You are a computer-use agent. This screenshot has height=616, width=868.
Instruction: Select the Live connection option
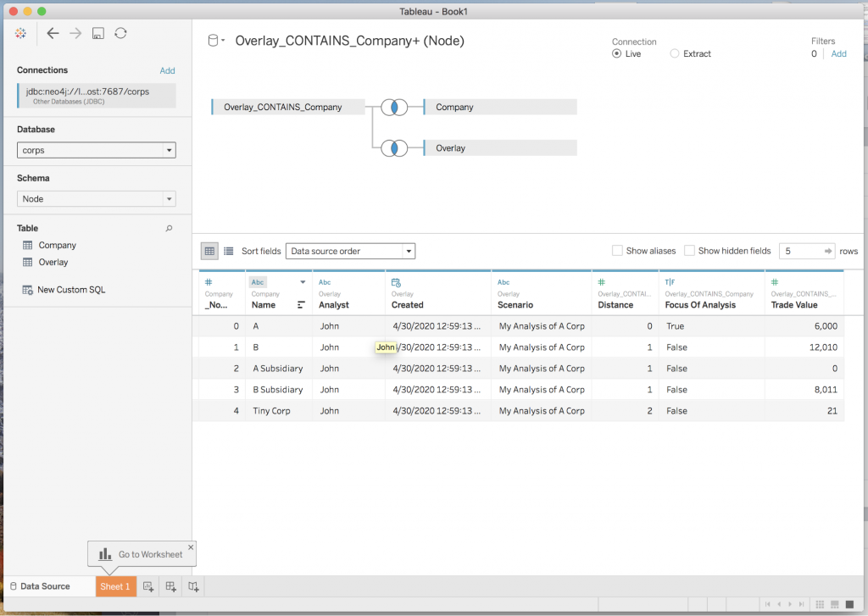click(x=616, y=53)
